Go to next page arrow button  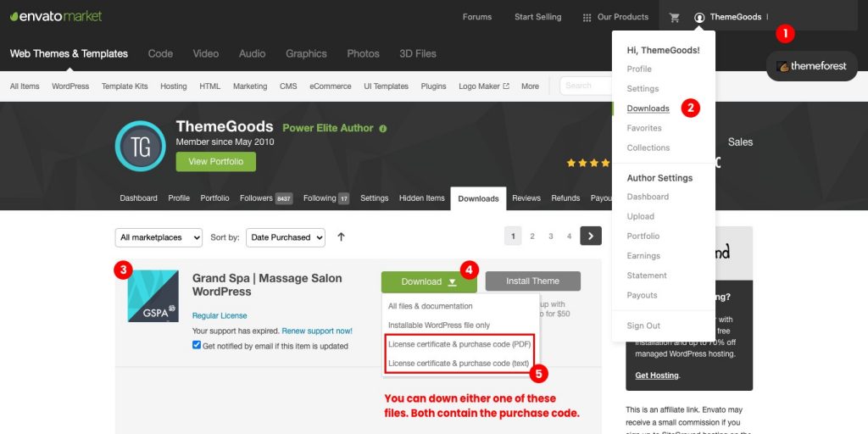591,236
